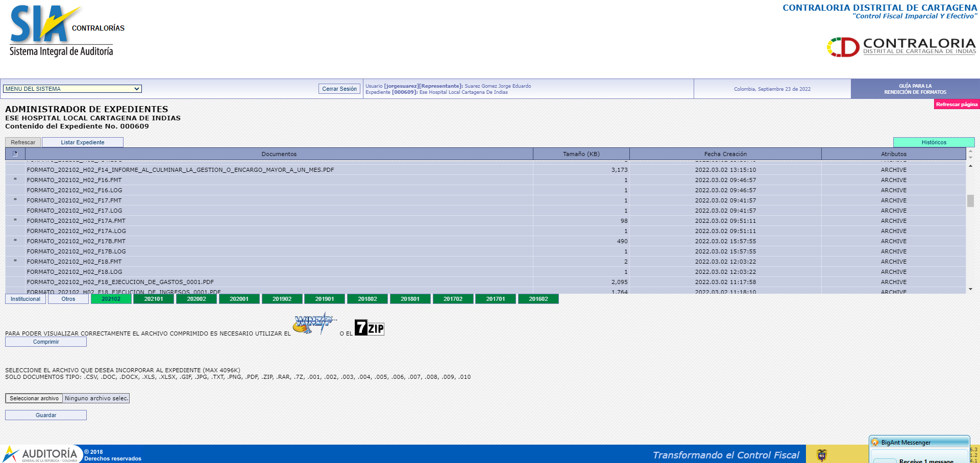Select the asterisk marker beside FORMATO_202102_H02_F16.FMT
This screenshot has width=980, height=463.
tap(15, 180)
